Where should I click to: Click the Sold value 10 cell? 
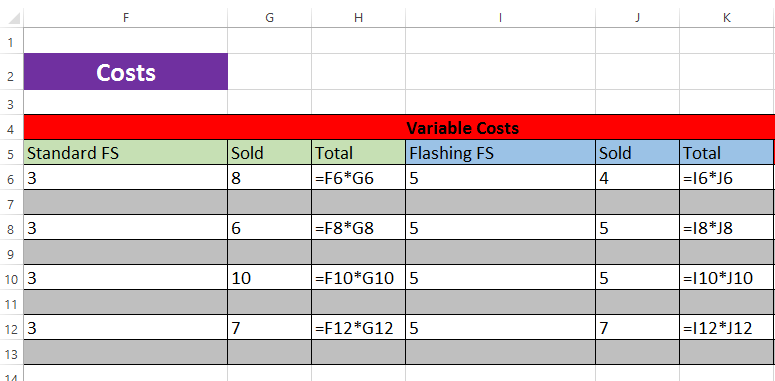coord(269,278)
